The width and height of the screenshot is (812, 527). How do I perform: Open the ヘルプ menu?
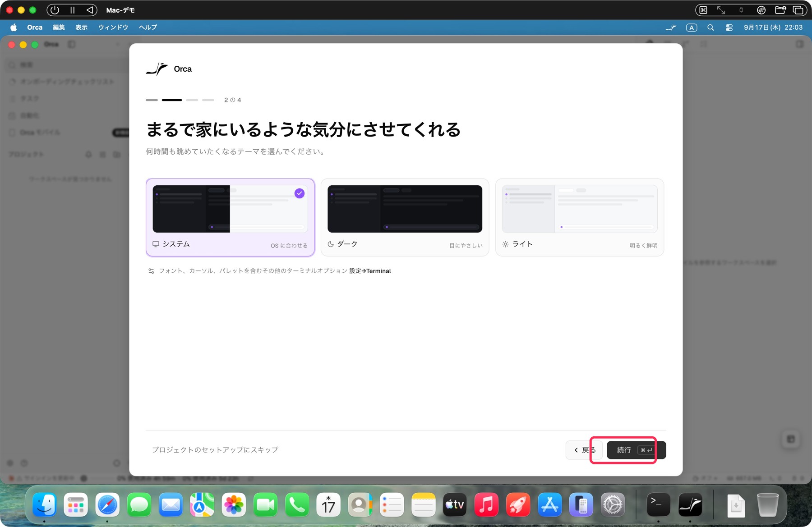pyautogui.click(x=148, y=27)
